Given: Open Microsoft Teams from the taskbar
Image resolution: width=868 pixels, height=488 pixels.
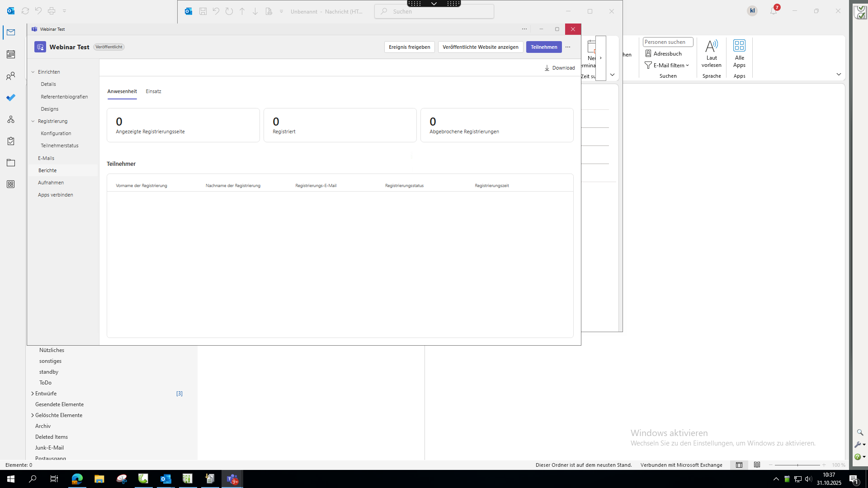Looking at the screenshot, I should pyautogui.click(x=232, y=479).
